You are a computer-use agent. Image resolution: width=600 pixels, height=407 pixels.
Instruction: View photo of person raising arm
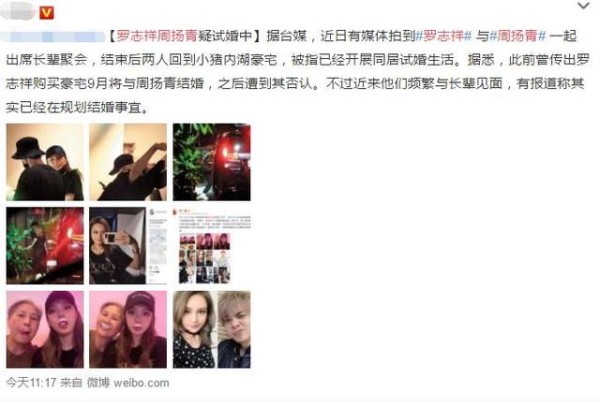coord(128,162)
